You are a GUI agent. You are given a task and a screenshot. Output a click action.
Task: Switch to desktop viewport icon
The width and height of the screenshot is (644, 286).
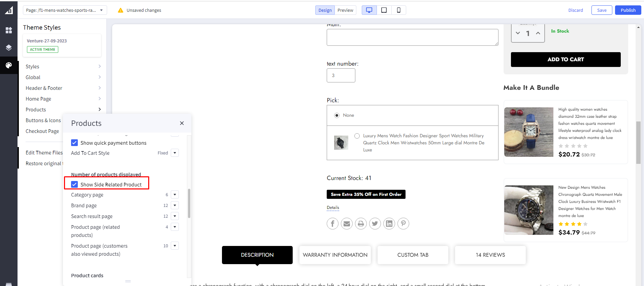click(369, 10)
